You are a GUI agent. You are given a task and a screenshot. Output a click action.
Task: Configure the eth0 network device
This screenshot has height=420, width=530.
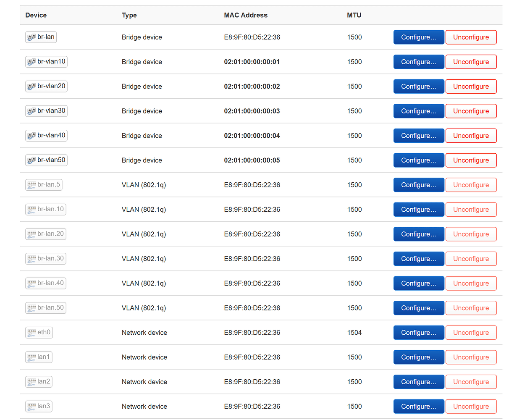coord(419,332)
